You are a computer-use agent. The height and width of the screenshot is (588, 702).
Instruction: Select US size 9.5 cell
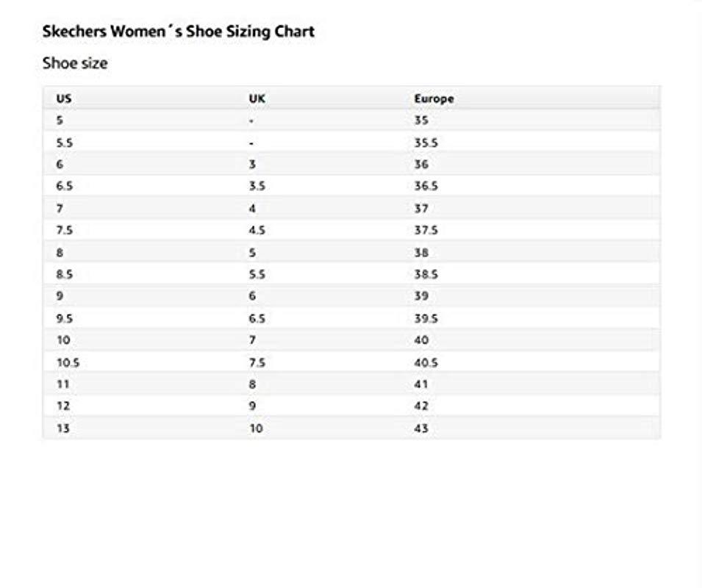65,318
